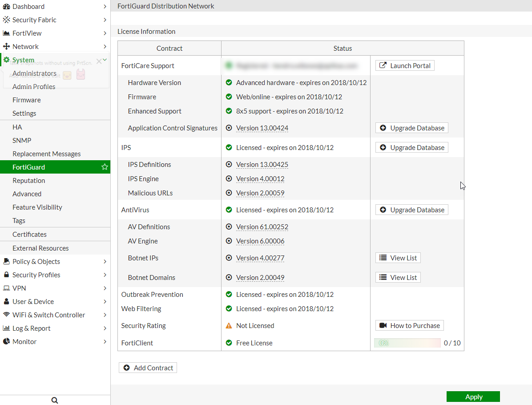Close the snapshot tooltip popup

pos(99,61)
